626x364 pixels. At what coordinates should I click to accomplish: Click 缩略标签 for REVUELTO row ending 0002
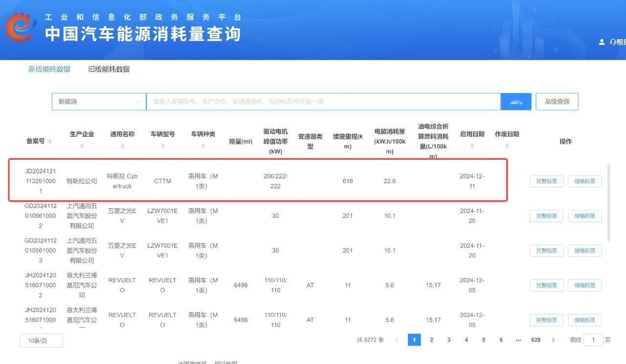(x=584, y=285)
